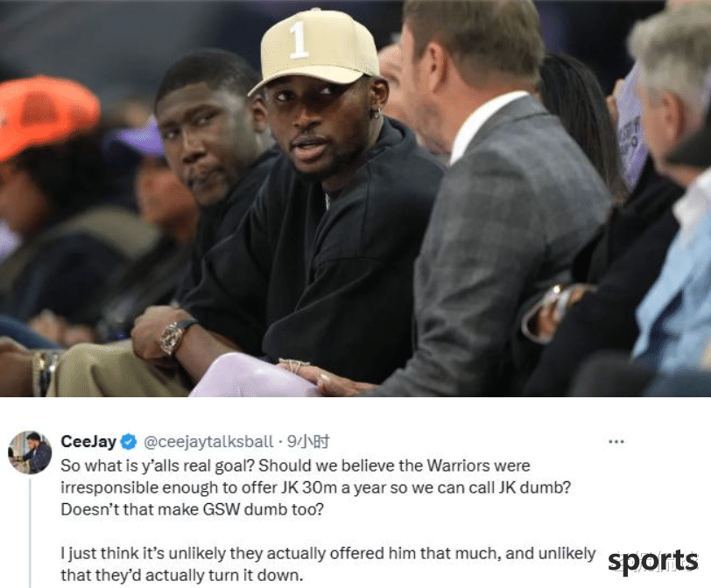Click the orange hat in the photo
Viewport: 711px width, 588px height.
point(47,115)
